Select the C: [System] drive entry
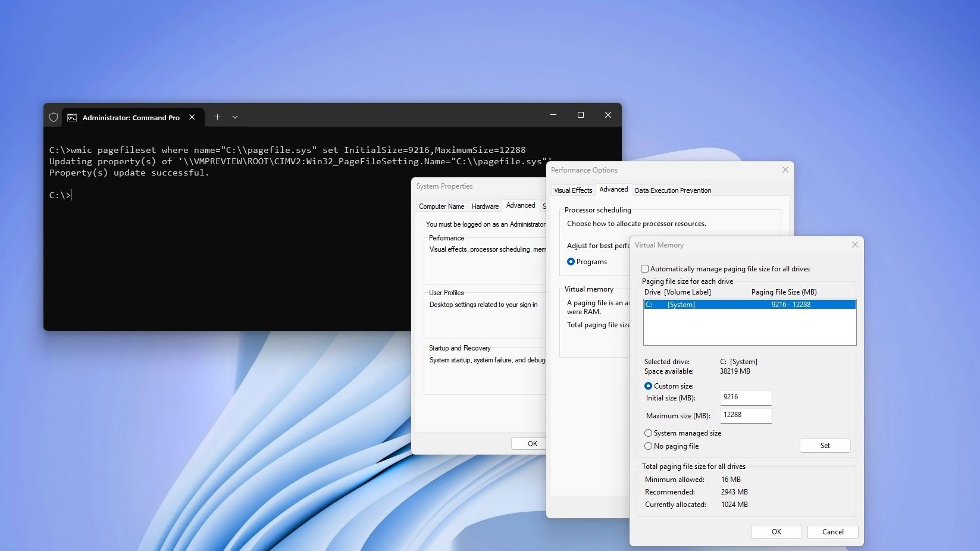Viewport: 980px width, 551px height. coord(749,304)
